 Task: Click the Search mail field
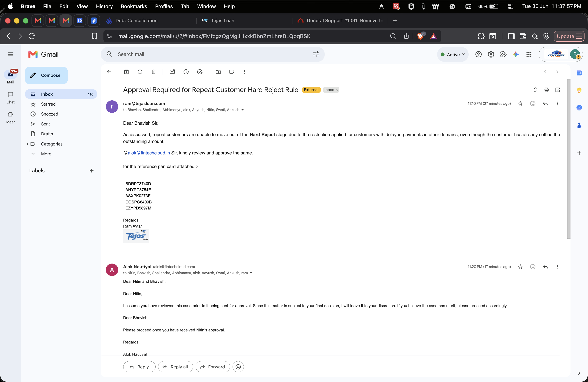point(213,54)
